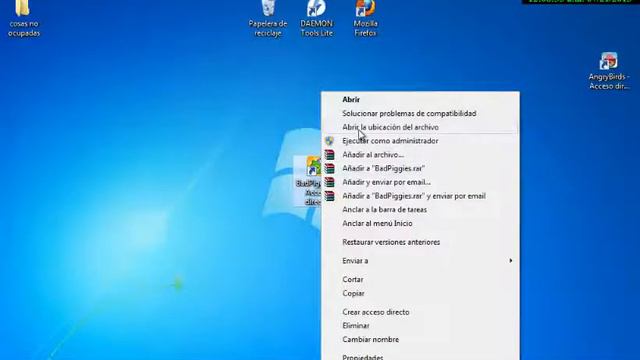Image resolution: width=640 pixels, height=360 pixels.
Task: Select the AngryBirds shortcut icon
Action: [609, 71]
